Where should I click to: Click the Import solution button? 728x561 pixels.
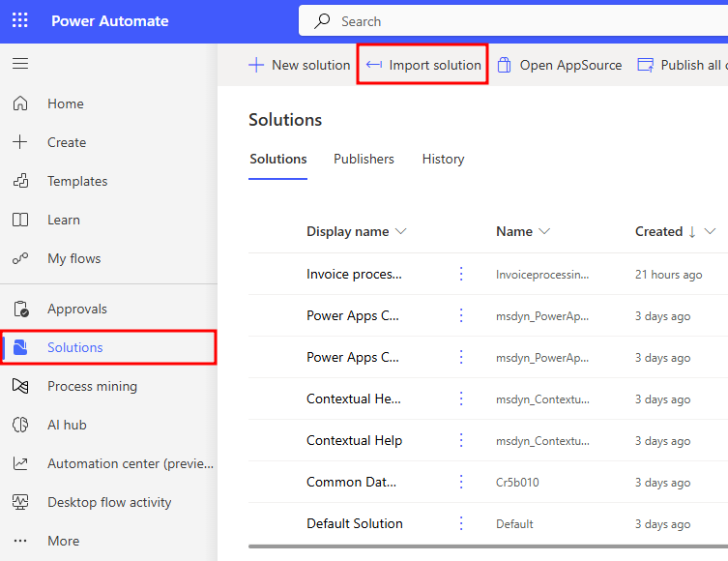422,65
